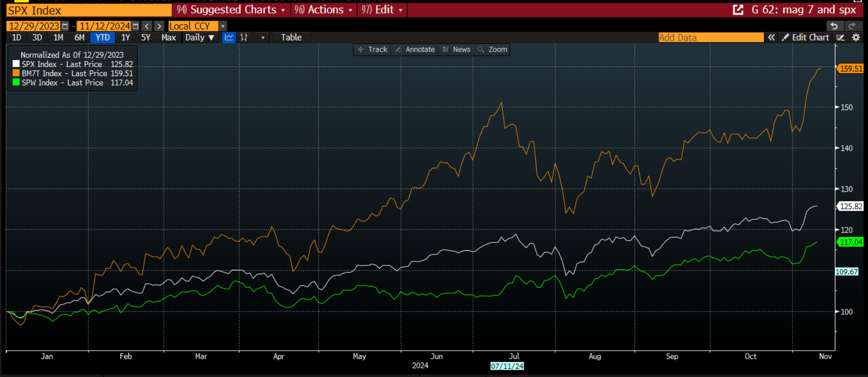Toggle Annotate mode on the chart
Viewport: 868px width, 377px height.
415,49
